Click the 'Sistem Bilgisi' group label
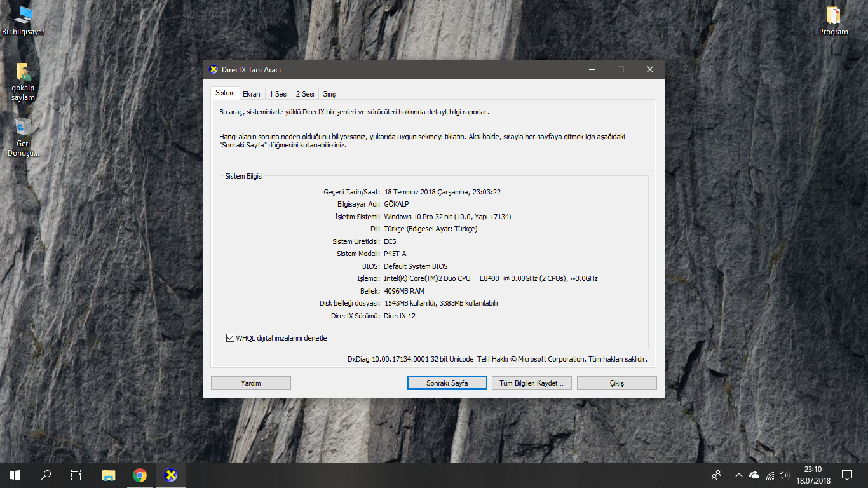 244,176
